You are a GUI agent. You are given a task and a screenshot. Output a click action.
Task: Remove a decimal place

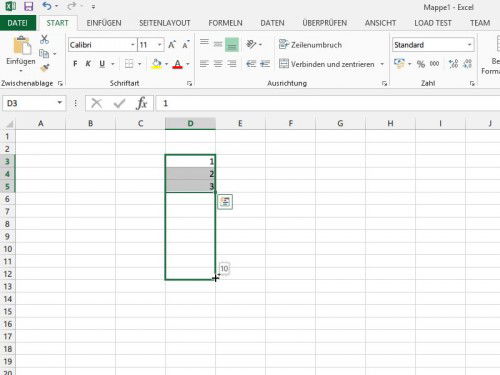coord(468,63)
